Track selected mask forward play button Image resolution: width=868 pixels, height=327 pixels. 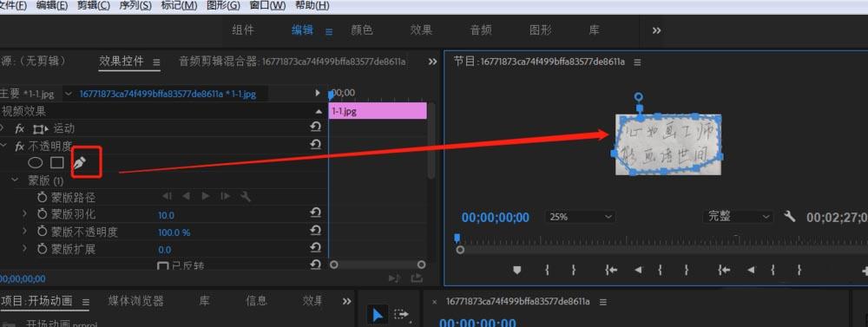click(206, 196)
